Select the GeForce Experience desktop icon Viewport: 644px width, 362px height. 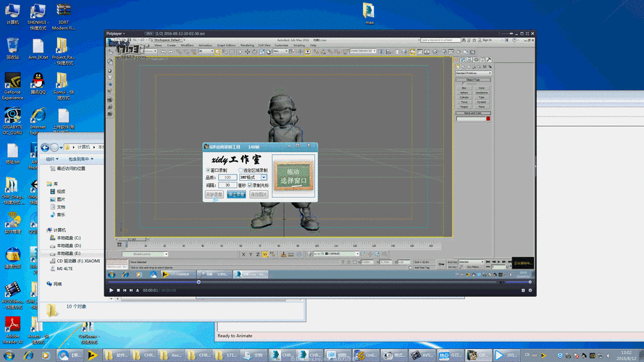[13, 86]
